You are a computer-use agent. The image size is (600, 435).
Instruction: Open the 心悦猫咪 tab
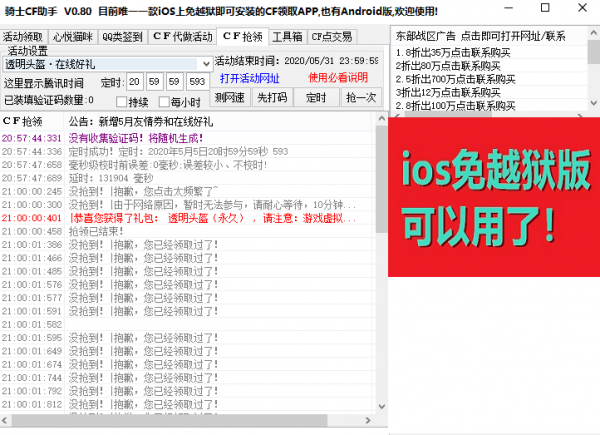[73, 37]
